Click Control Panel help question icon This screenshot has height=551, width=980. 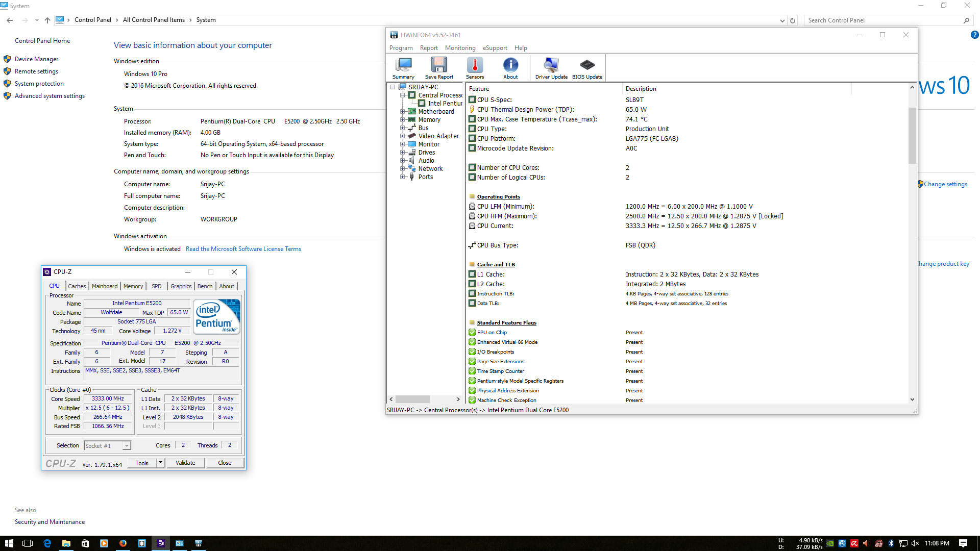(x=974, y=35)
